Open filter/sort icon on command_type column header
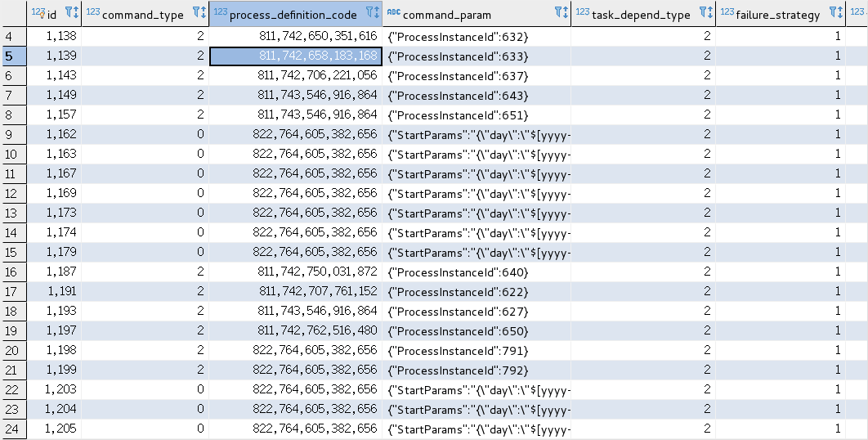Screen dimensions: 868x440 tap(199, 13)
